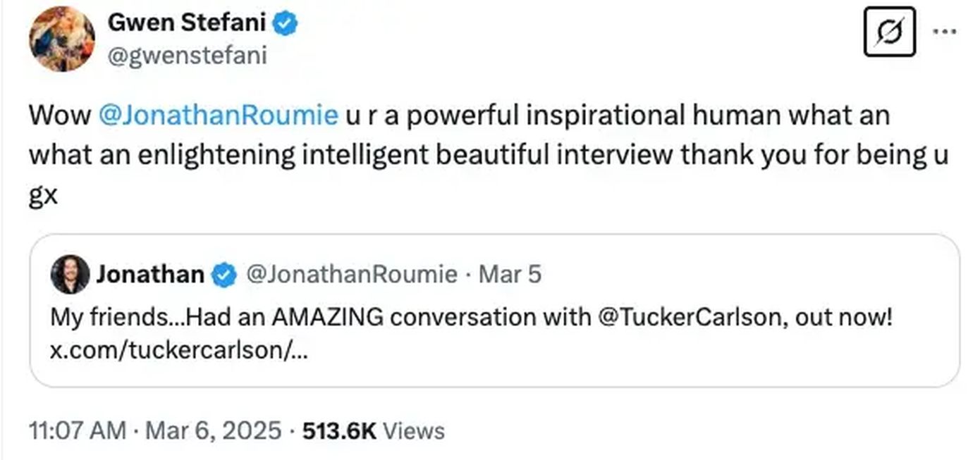This screenshot has width=980, height=460.
Task: Click the Jonathan display name in quote
Action: coord(150,275)
